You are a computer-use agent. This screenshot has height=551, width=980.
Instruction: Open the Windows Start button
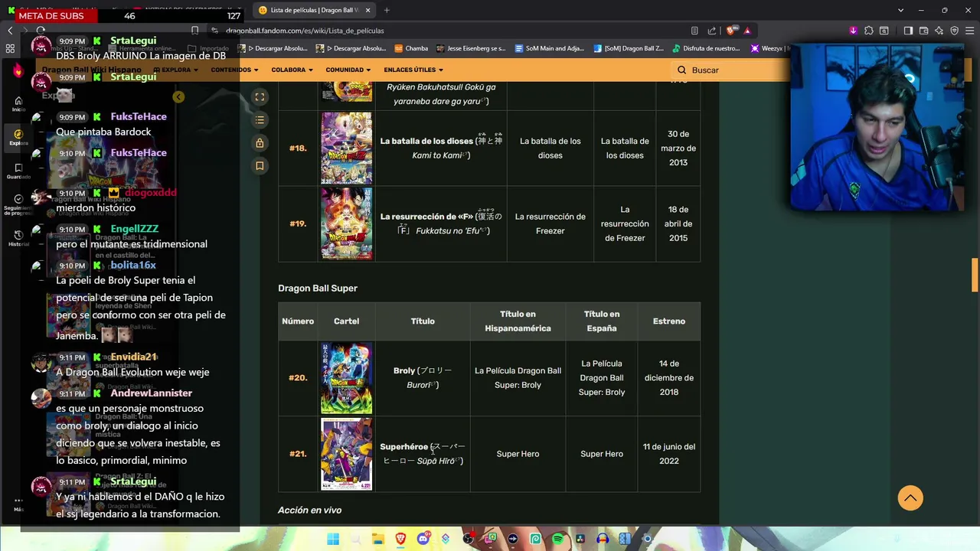tap(333, 540)
